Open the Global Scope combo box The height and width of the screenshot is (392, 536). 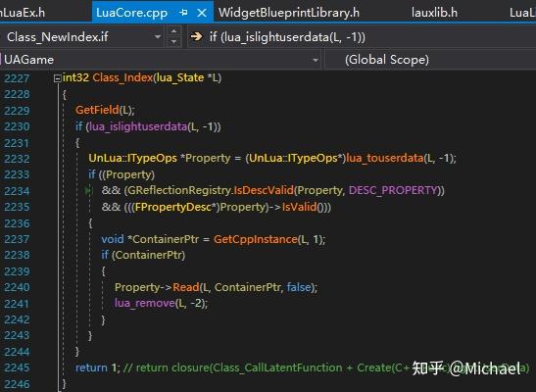431,60
